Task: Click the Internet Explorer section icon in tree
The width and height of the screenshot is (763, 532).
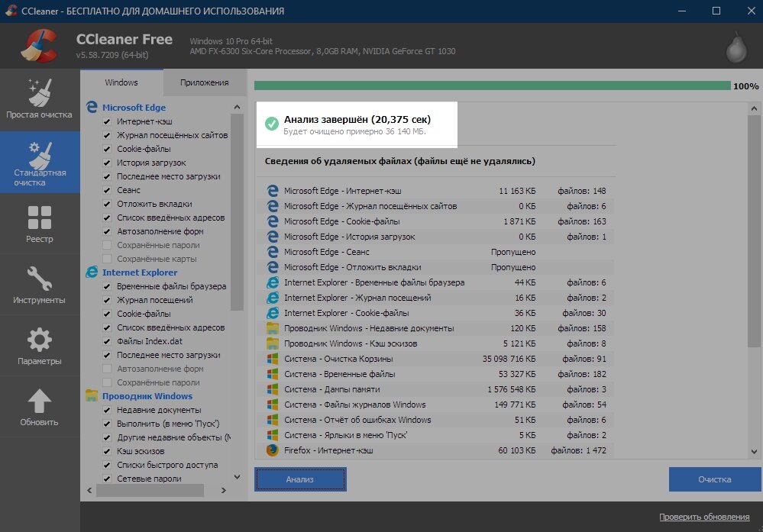Action: point(92,272)
